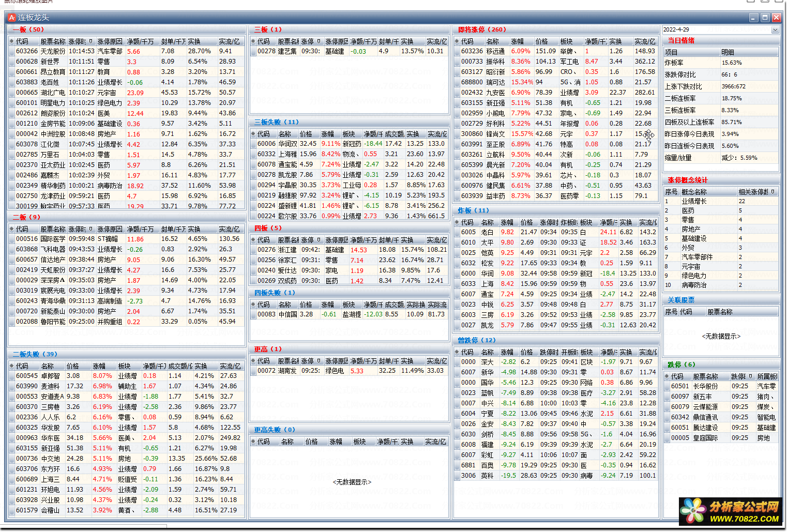Sort 跌停 table by 所属板块 header
This screenshot has width=788, height=532.
767,376
